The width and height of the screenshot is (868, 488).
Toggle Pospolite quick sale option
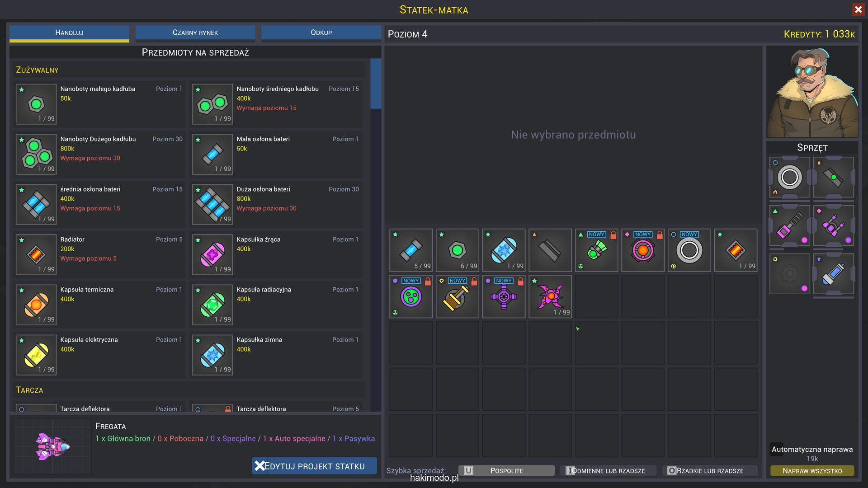[x=506, y=471]
